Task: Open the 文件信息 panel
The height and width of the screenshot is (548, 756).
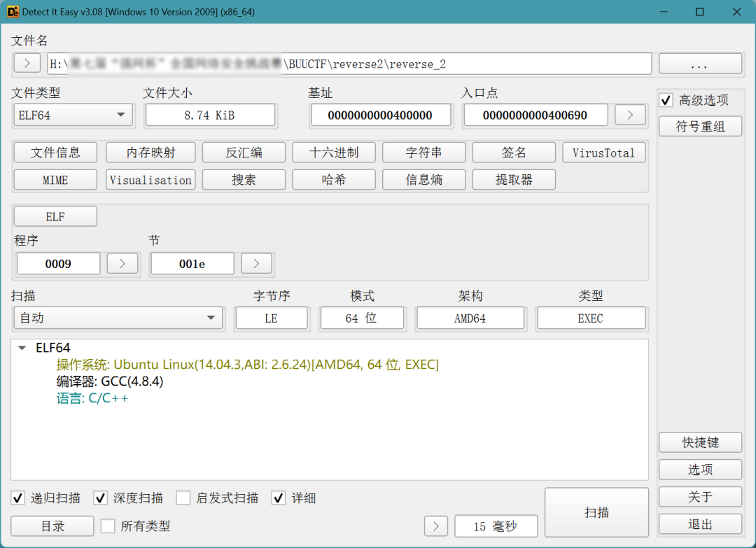Action: coord(55,153)
